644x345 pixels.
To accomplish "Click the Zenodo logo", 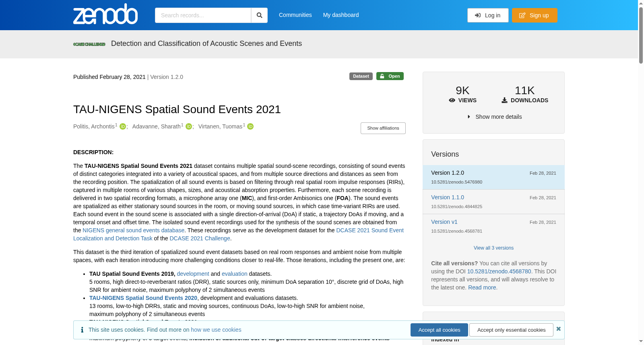I will [x=105, y=14].
